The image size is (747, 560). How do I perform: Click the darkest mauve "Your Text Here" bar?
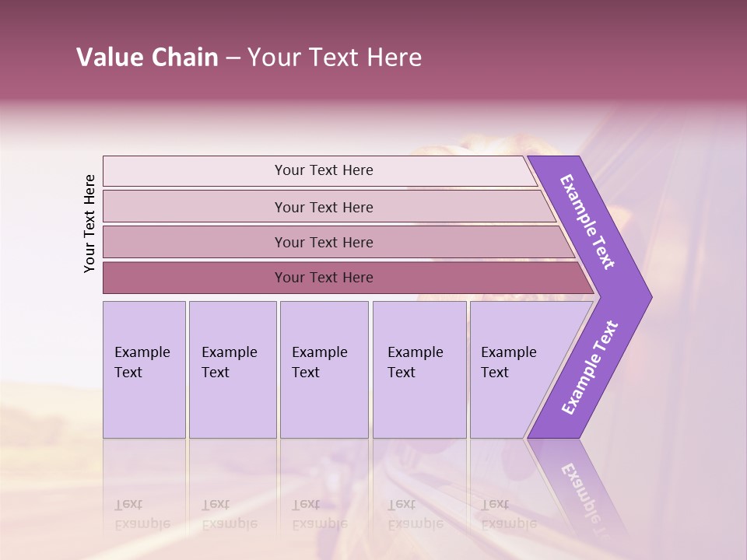(348, 278)
